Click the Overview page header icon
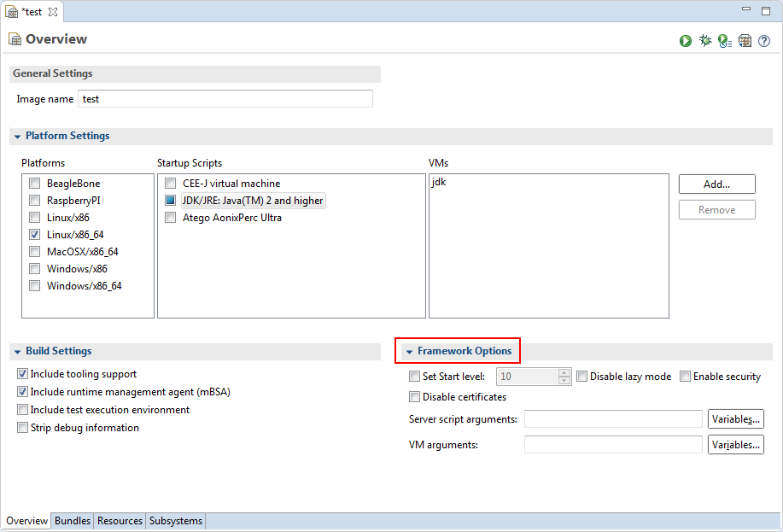The width and height of the screenshot is (783, 532). [14, 39]
